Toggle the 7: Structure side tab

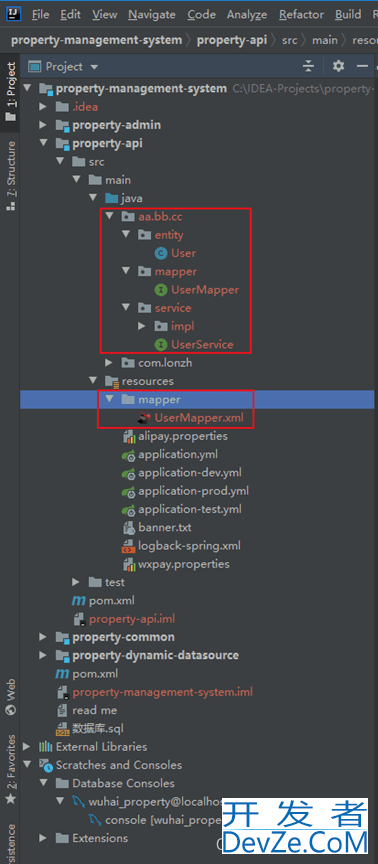pyautogui.click(x=10, y=176)
